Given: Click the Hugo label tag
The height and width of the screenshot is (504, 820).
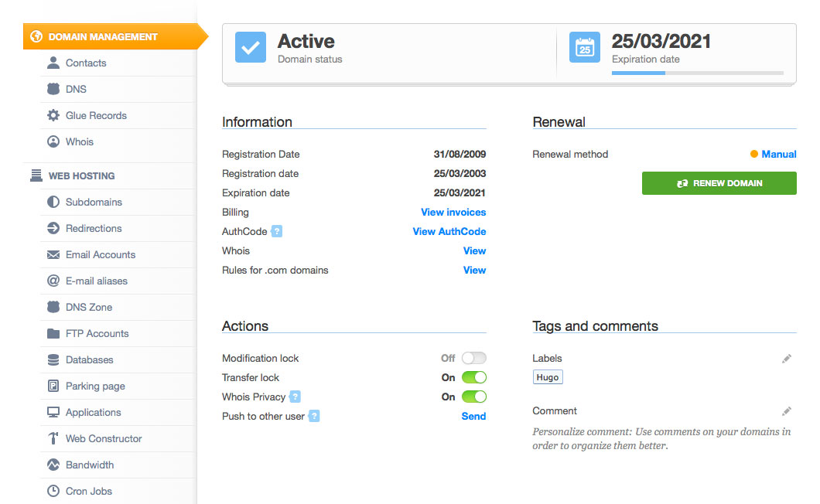Looking at the screenshot, I should (x=548, y=377).
